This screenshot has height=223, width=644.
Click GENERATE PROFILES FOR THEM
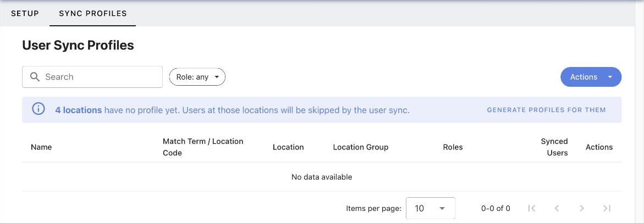[546, 110]
